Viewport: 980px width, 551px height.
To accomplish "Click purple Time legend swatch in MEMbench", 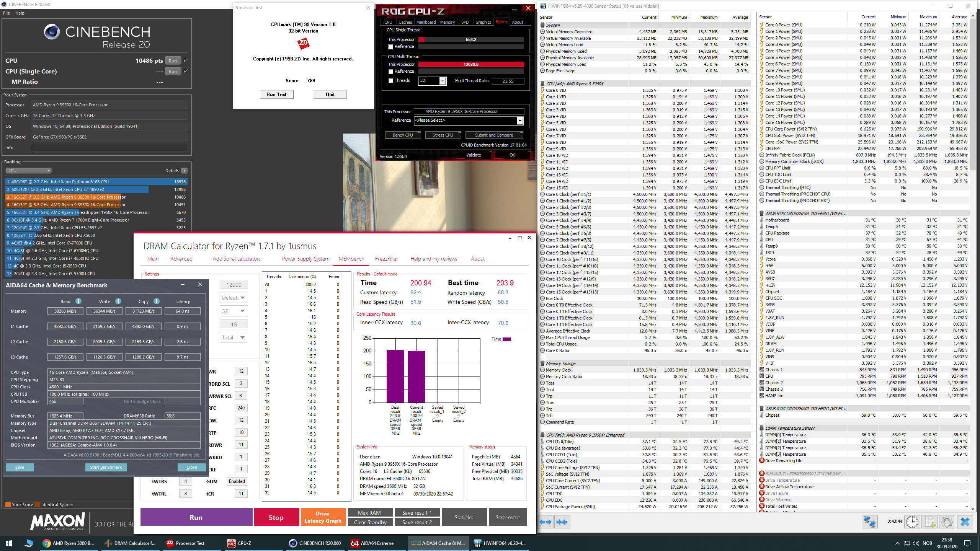I will click(x=506, y=339).
